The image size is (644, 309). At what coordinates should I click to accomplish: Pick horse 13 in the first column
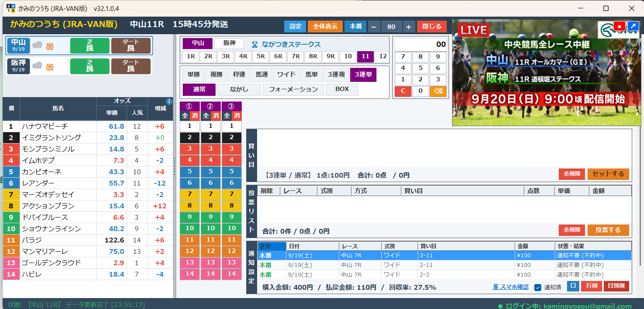click(x=189, y=262)
